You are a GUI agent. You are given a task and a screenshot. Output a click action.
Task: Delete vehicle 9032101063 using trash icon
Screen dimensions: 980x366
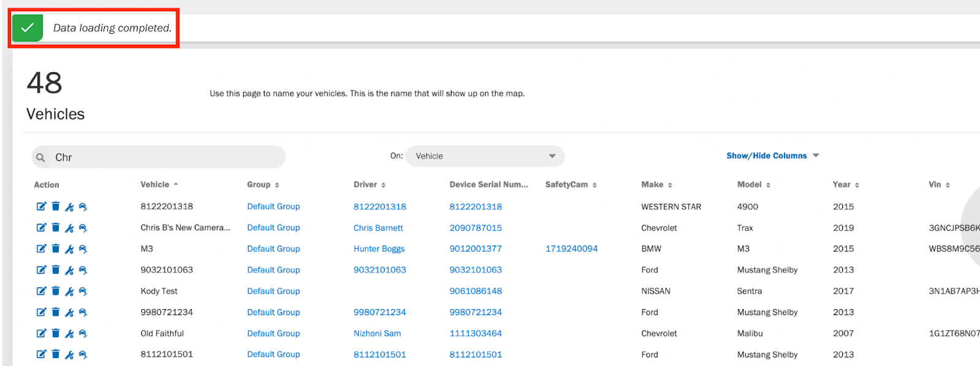pos(56,270)
